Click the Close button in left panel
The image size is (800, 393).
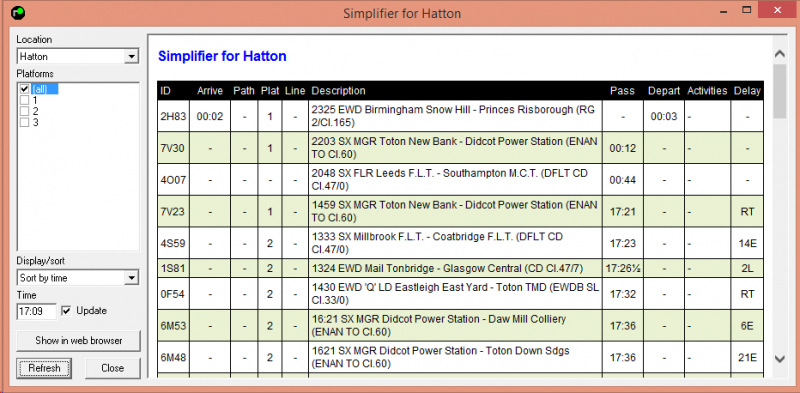click(112, 368)
